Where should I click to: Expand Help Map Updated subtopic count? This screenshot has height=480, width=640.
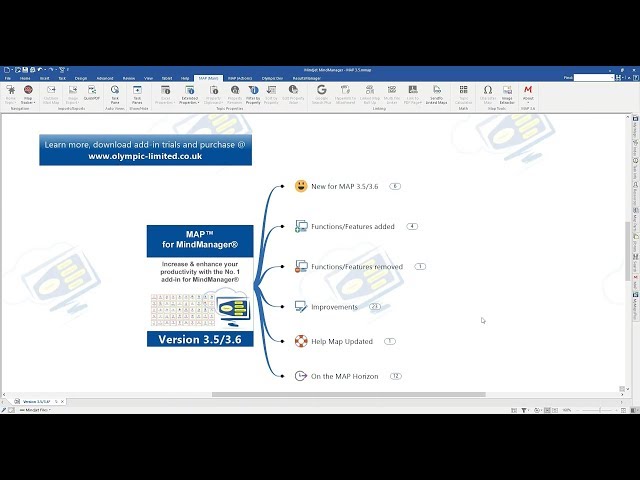click(390, 341)
